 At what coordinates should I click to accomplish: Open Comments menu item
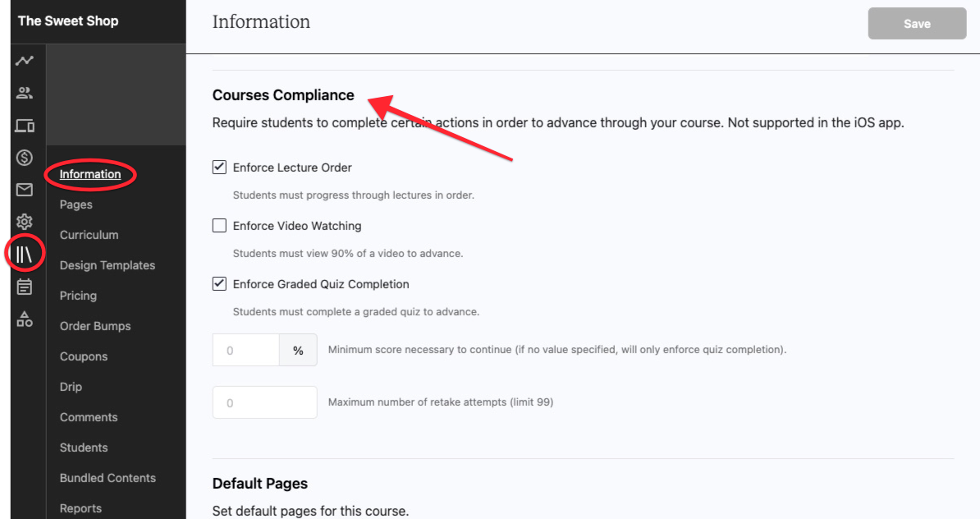click(x=89, y=417)
